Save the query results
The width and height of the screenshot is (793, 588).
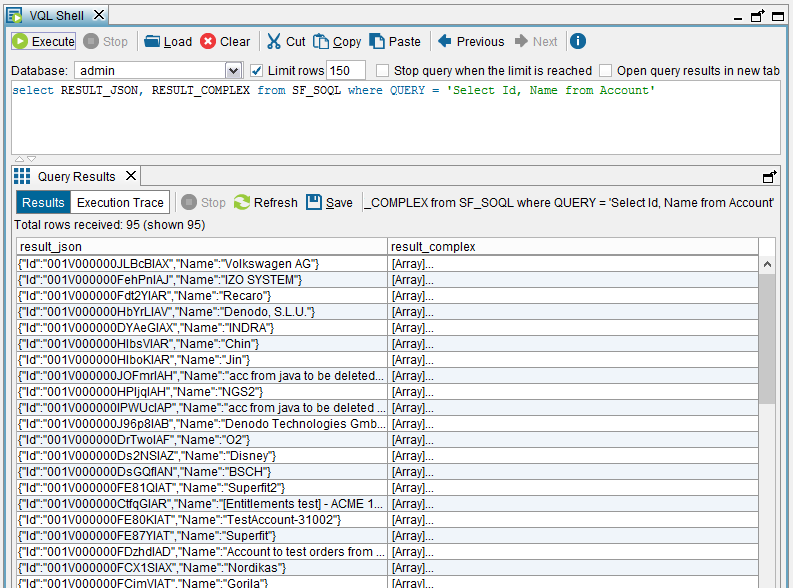[x=330, y=203]
